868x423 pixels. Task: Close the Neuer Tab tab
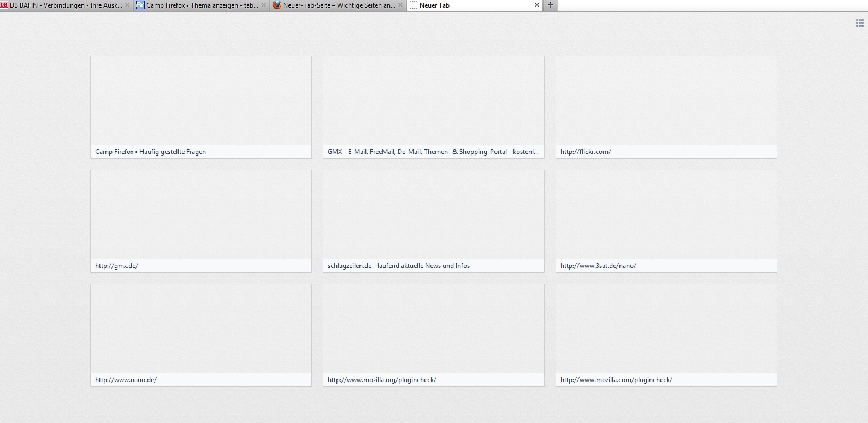click(x=537, y=5)
